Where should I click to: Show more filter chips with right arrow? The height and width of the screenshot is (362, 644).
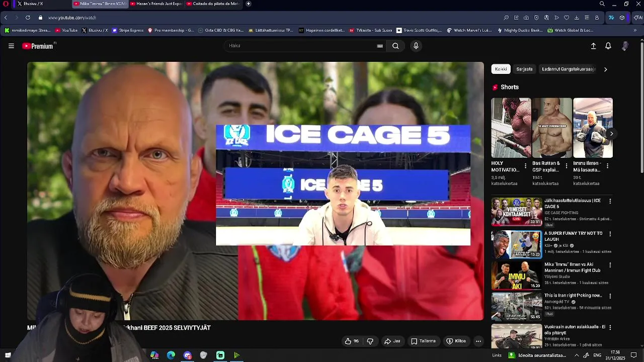605,69
